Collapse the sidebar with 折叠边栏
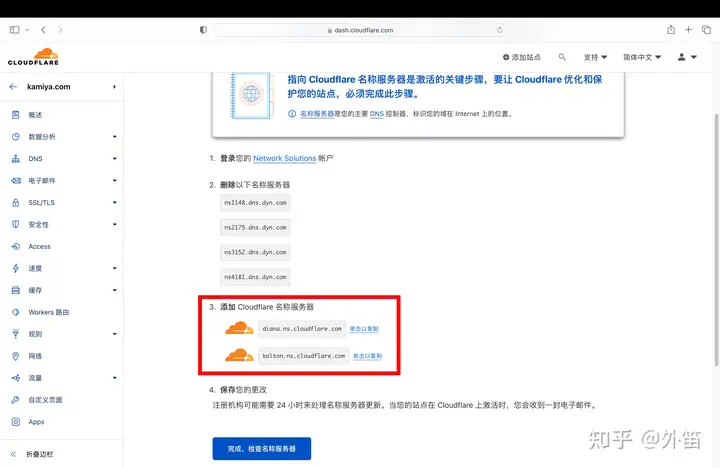This screenshot has height=468, width=720. [32, 454]
